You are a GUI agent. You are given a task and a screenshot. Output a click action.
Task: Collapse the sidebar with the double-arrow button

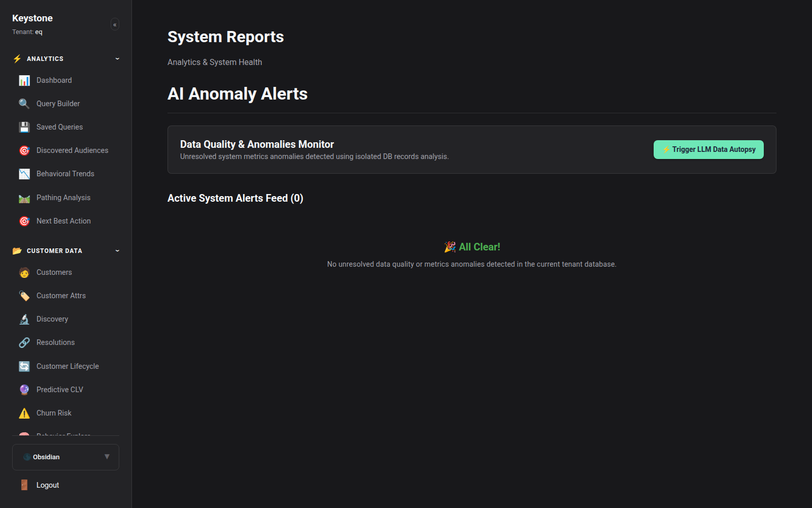[x=115, y=24]
